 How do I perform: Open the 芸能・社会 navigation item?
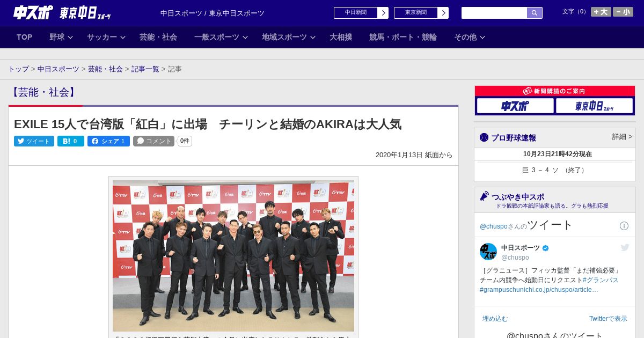(x=158, y=37)
